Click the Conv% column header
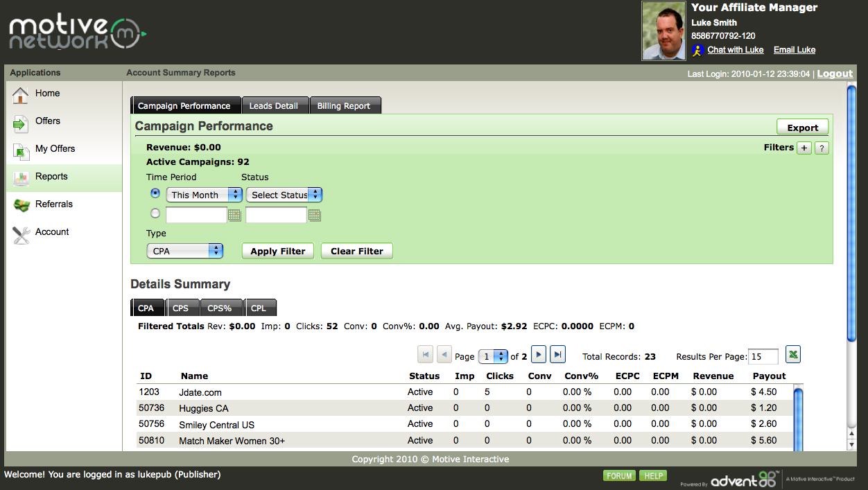868x490 pixels. click(x=581, y=376)
